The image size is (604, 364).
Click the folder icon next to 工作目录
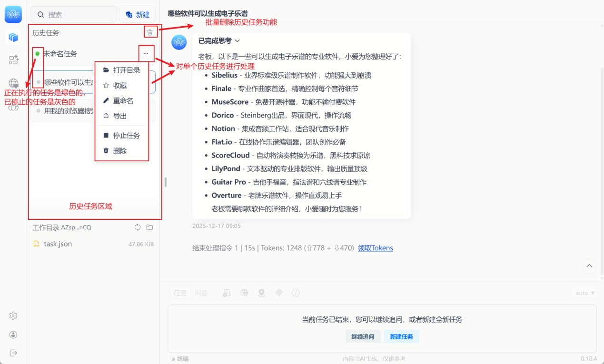coord(149,227)
